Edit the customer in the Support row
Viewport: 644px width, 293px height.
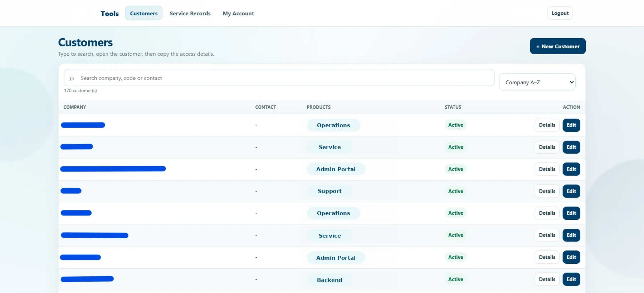(x=571, y=191)
